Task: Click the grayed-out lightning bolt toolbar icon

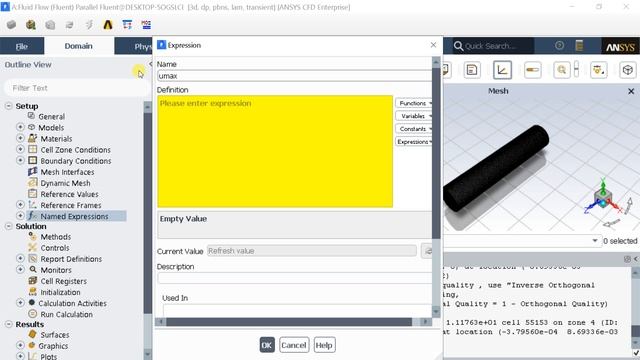Action: pyautogui.click(x=89, y=25)
